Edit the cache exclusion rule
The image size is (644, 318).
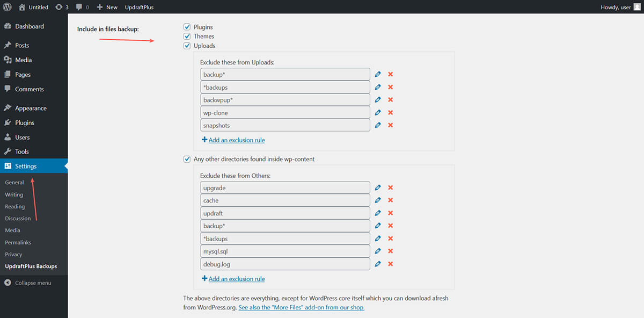pyautogui.click(x=378, y=200)
